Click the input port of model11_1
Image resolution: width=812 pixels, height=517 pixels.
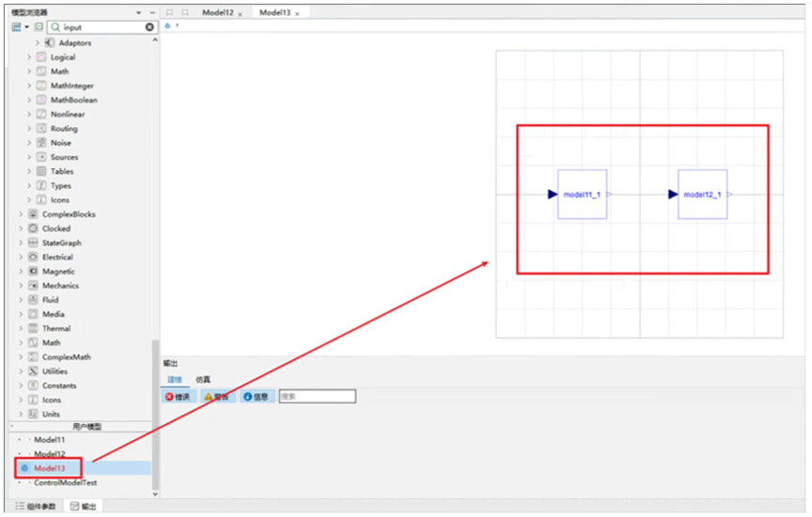point(553,195)
